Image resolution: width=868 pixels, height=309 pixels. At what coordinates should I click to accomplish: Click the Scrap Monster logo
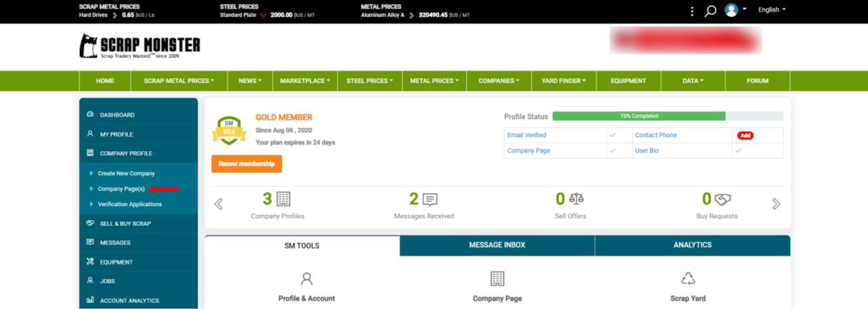click(x=140, y=46)
